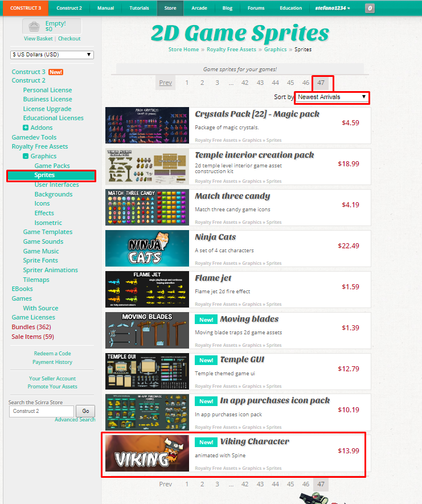
Task: Open the Viking Character title link
Action: coord(255,442)
